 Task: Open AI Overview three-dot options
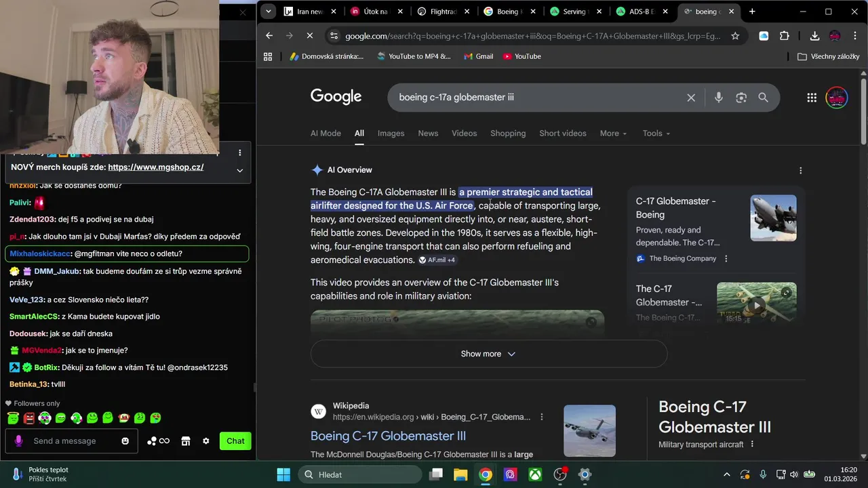[x=800, y=170]
